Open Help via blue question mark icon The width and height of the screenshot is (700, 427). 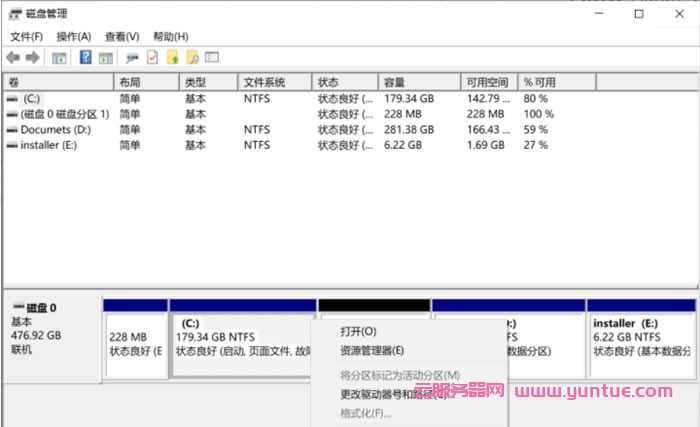click(x=86, y=58)
